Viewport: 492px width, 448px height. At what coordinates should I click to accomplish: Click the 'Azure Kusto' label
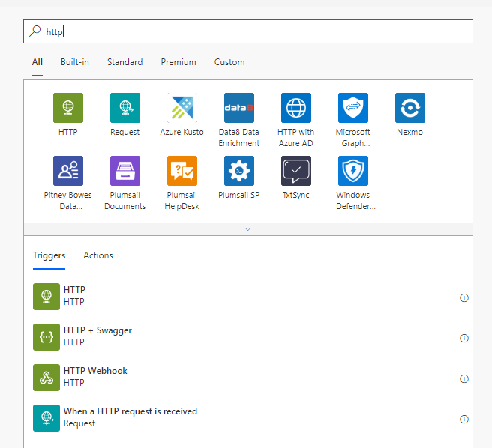(x=182, y=132)
